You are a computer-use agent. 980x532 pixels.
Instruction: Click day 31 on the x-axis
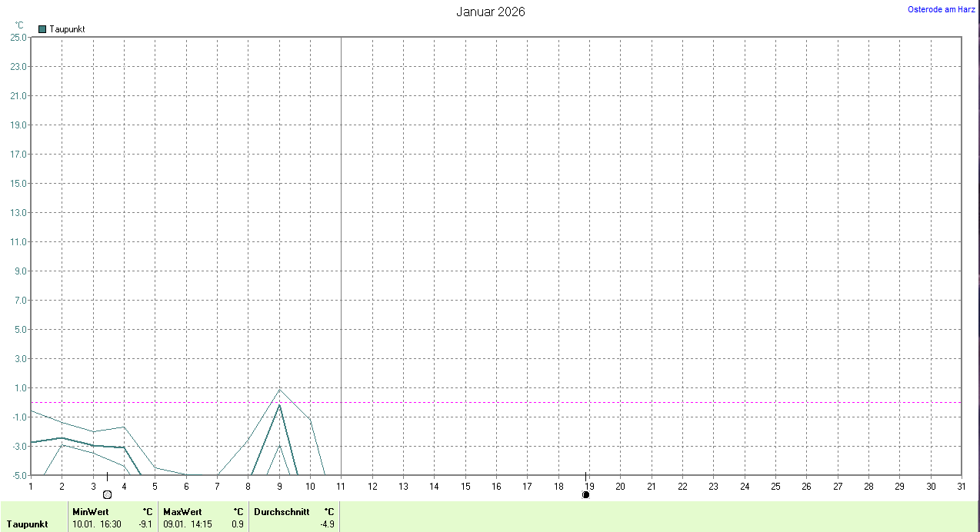962,486
